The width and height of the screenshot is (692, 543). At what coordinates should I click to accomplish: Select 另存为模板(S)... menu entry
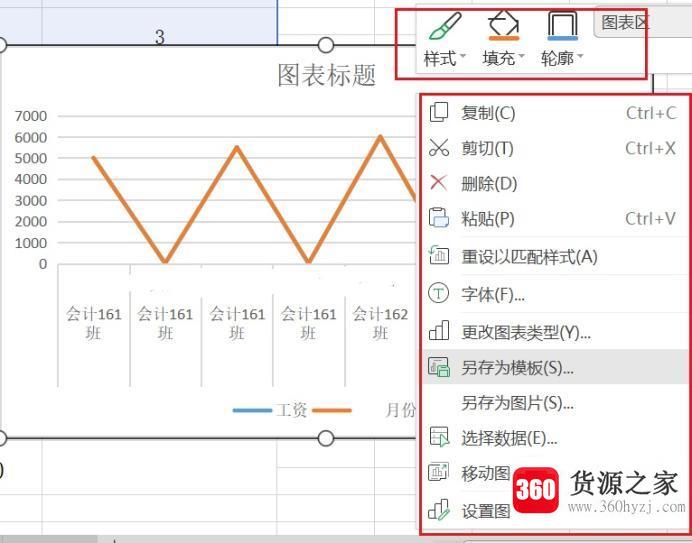[x=554, y=367]
